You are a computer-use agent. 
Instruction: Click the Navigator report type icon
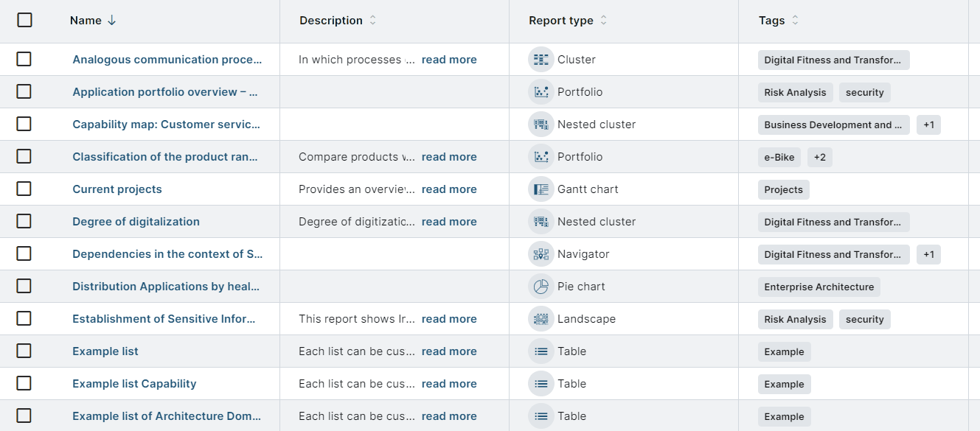(541, 254)
